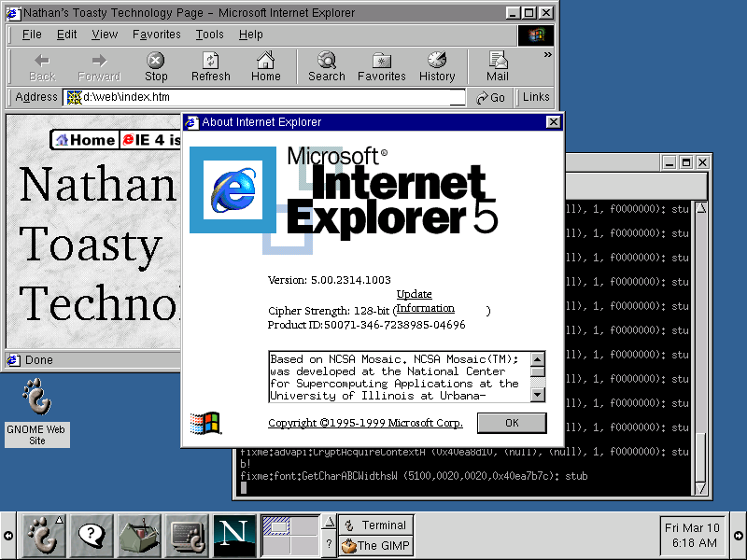747x560 pixels.
Task: Click the IE 4 tab on the webpage
Action: tap(150, 140)
